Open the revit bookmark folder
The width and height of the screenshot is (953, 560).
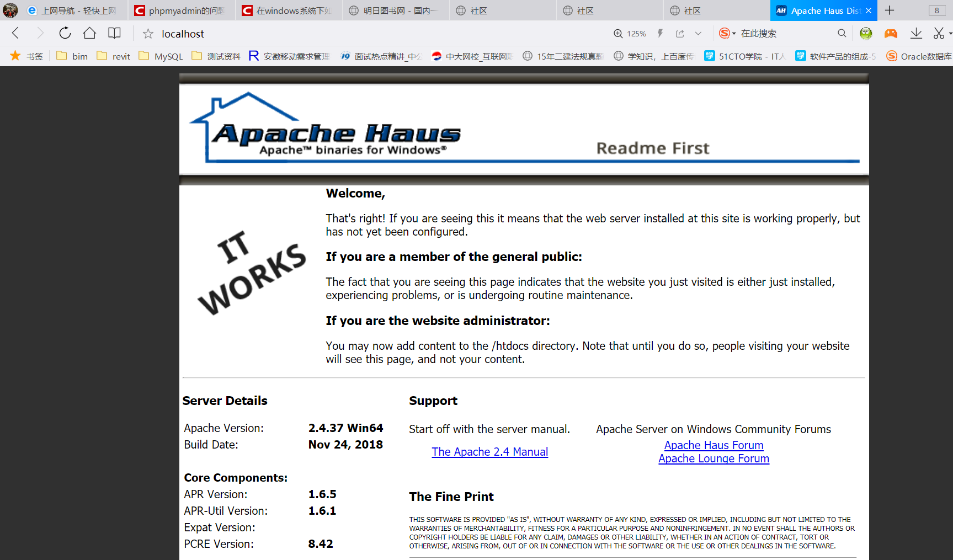113,56
